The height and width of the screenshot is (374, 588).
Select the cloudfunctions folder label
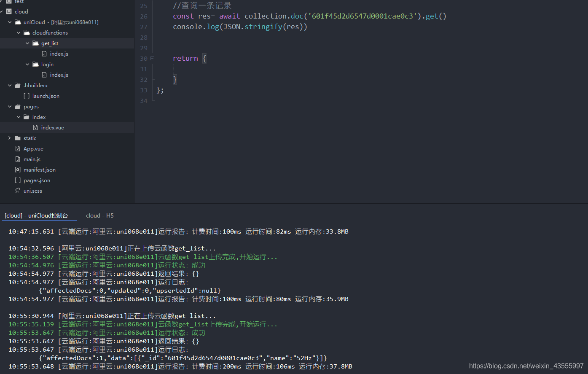pyautogui.click(x=50, y=33)
